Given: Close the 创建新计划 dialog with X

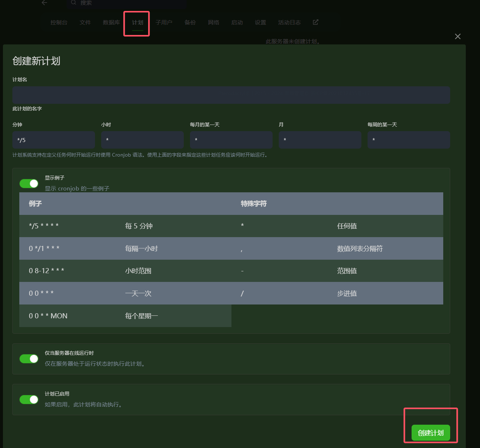Looking at the screenshot, I should click(457, 36).
